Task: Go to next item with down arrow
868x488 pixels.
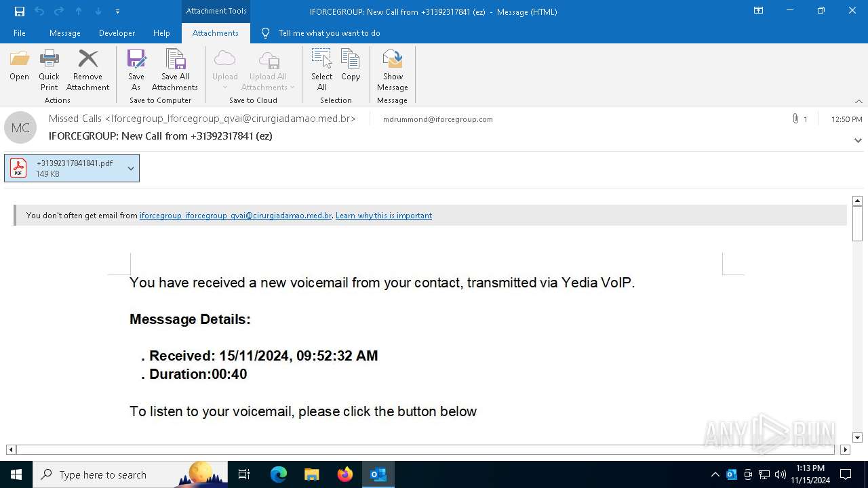Action: coord(98,12)
